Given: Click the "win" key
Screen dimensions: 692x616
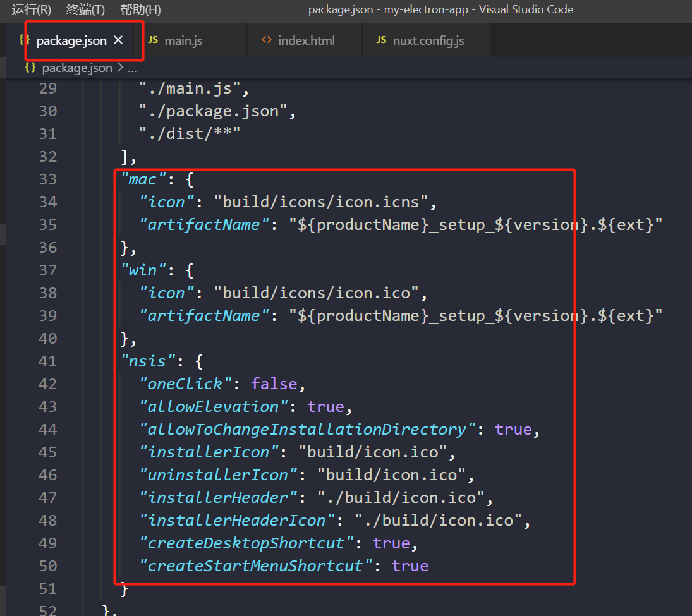Looking at the screenshot, I should pyautogui.click(x=143, y=270).
